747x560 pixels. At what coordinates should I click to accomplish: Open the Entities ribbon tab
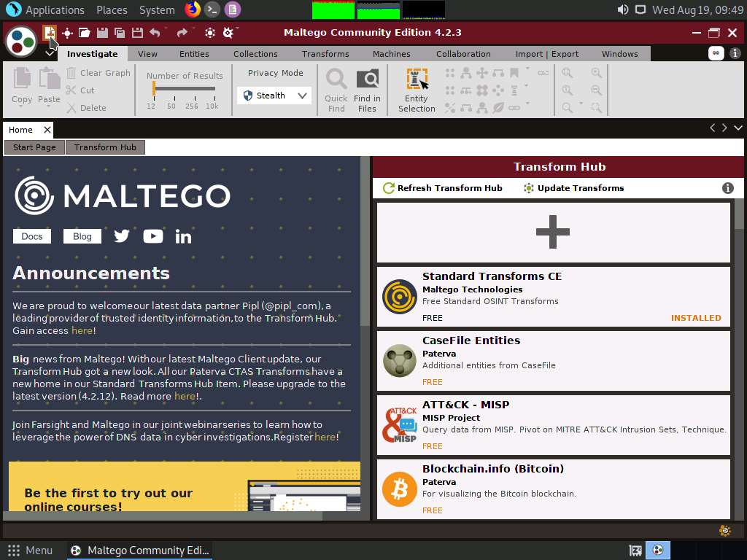point(194,54)
